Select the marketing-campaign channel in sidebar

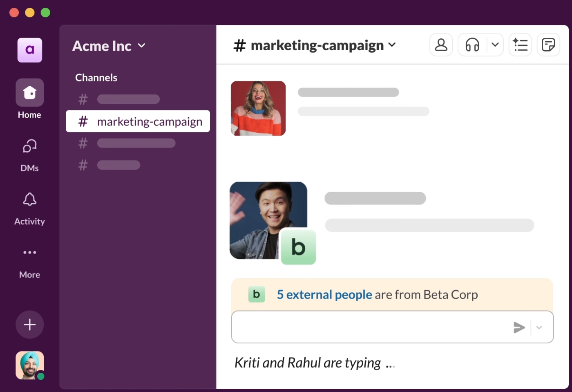(x=138, y=121)
